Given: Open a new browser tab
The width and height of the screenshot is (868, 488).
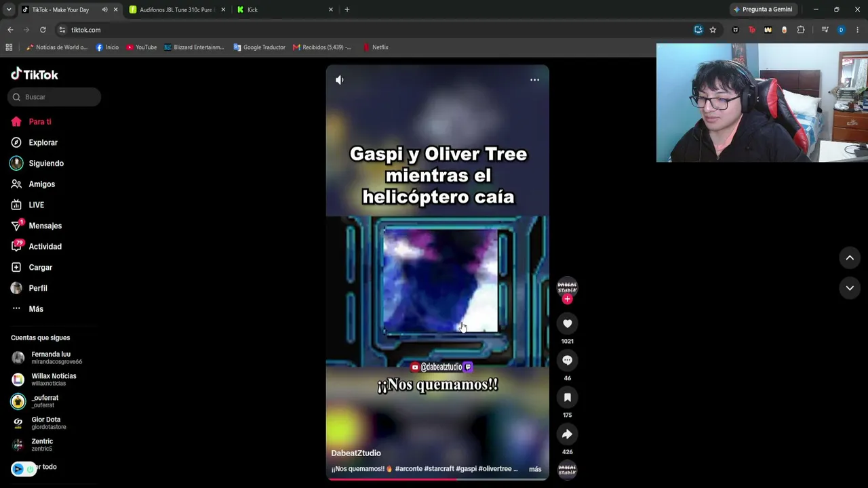Looking at the screenshot, I should [x=347, y=9].
